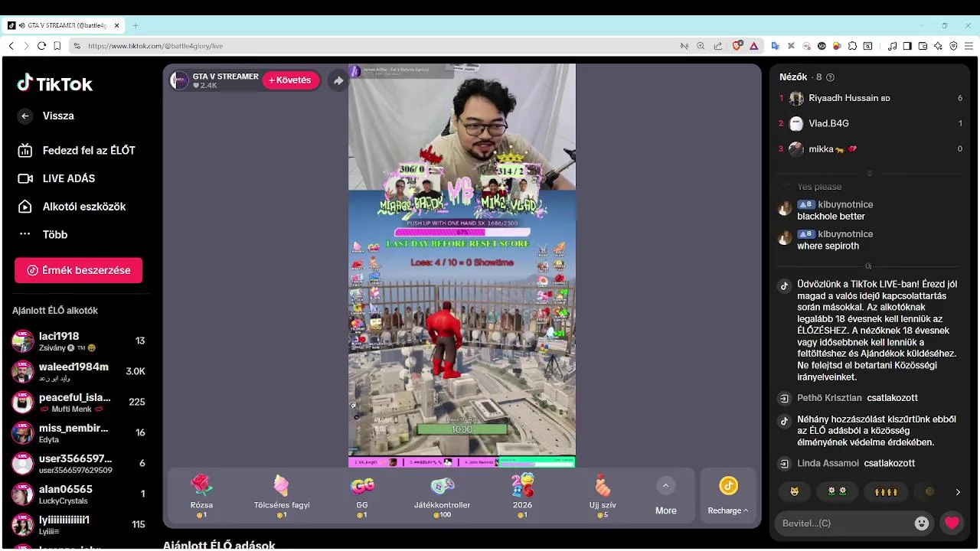The width and height of the screenshot is (980, 551).
Task: Open alan06565 live channel
Action: click(78, 494)
